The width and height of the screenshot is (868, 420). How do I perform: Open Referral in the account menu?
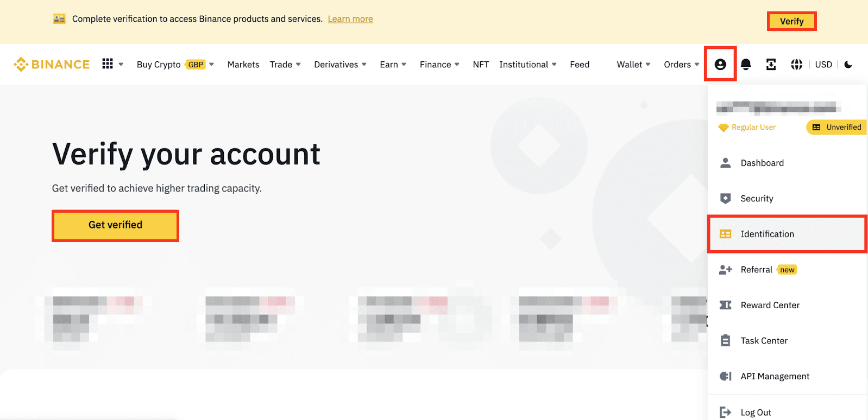coord(787,270)
